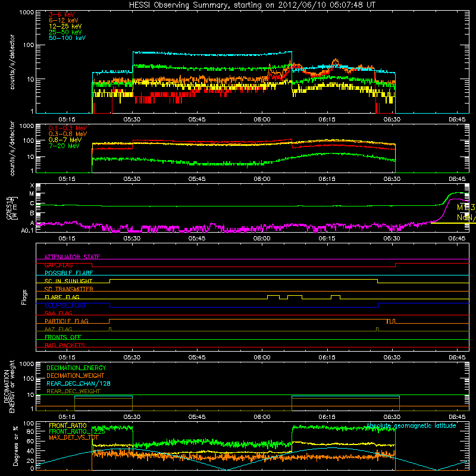Click the Absolute geomagnetic latitude label

coord(411,426)
